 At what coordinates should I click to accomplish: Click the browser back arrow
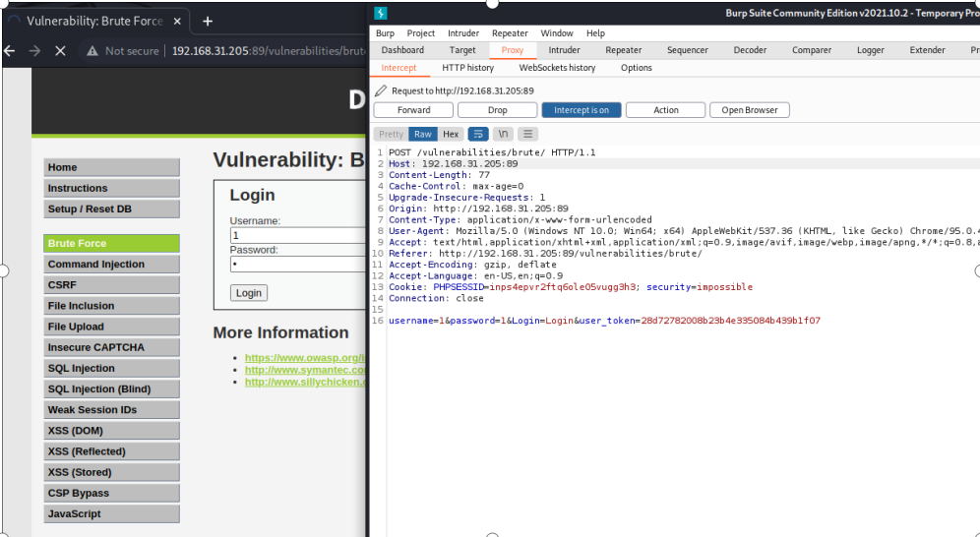[10, 51]
